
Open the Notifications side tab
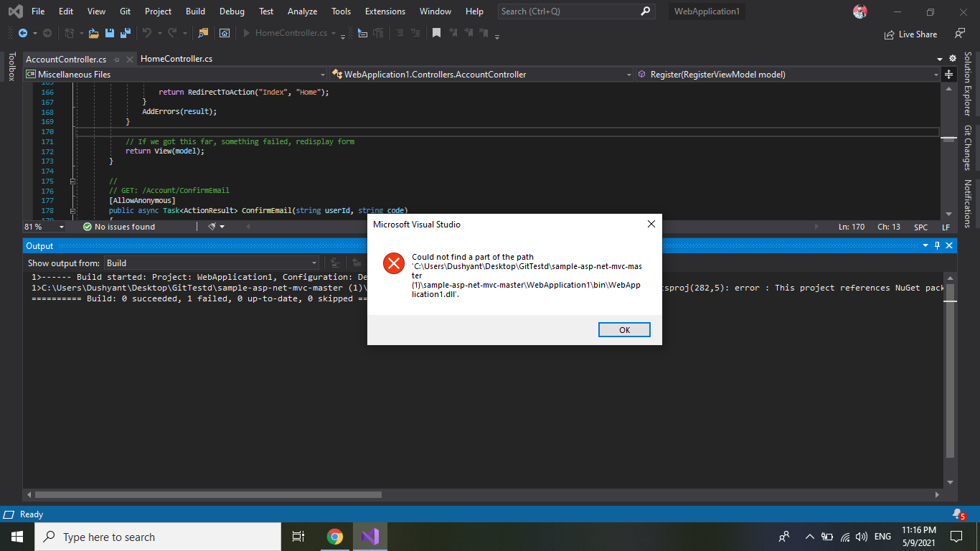click(x=968, y=203)
